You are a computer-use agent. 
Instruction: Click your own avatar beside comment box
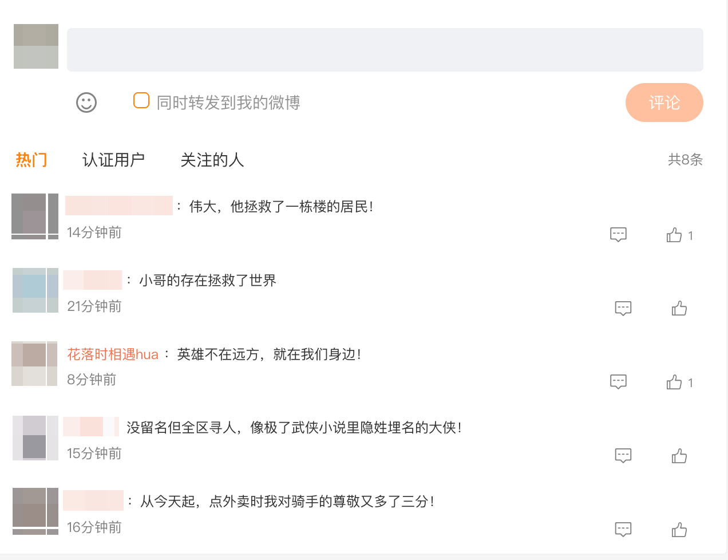pos(36,46)
